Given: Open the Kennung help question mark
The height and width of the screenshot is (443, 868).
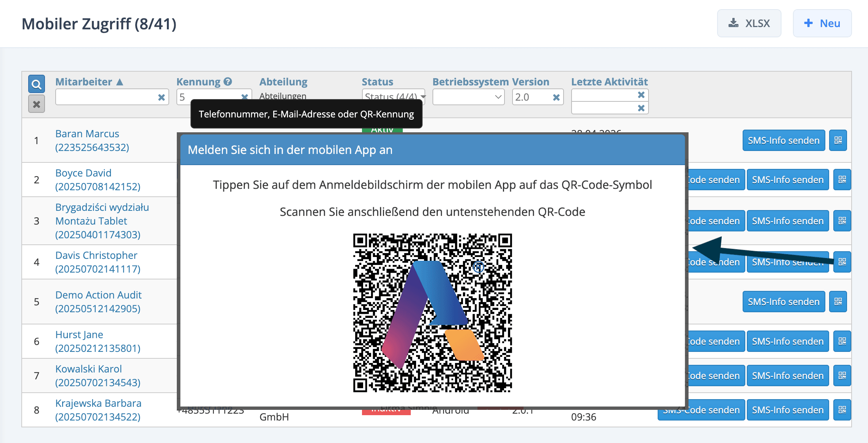Looking at the screenshot, I should pos(228,82).
